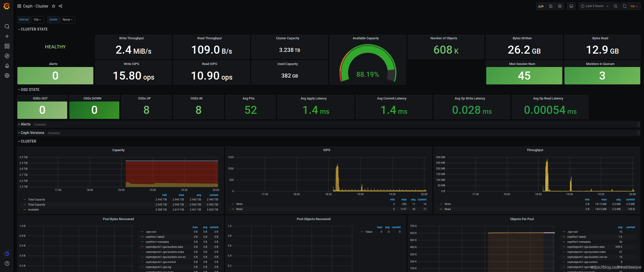Image resolution: width=644 pixels, height=272 pixels.
Task: Sort Objects Per Pool legend by current
Action: (630, 227)
